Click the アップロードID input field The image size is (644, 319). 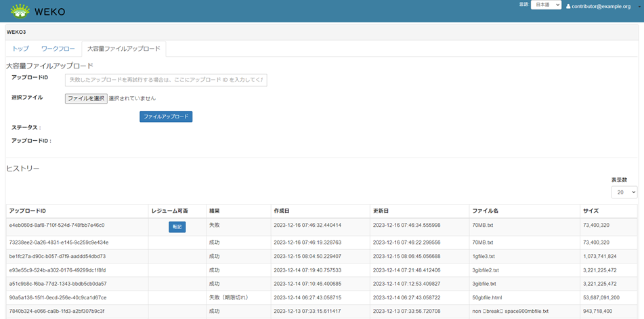click(166, 80)
